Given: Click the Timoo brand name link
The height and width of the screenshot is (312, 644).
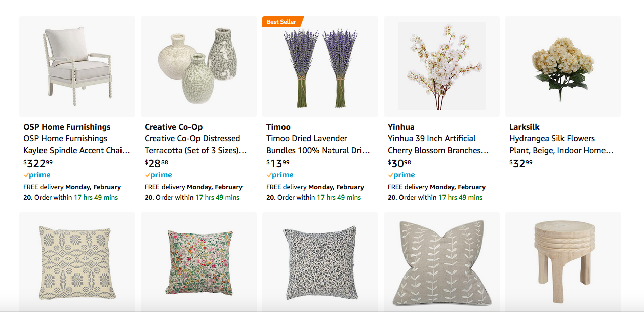Looking at the screenshot, I should click(276, 127).
